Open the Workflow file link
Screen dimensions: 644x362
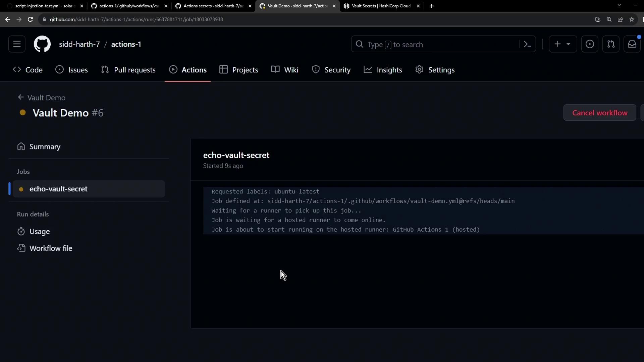coord(51,248)
